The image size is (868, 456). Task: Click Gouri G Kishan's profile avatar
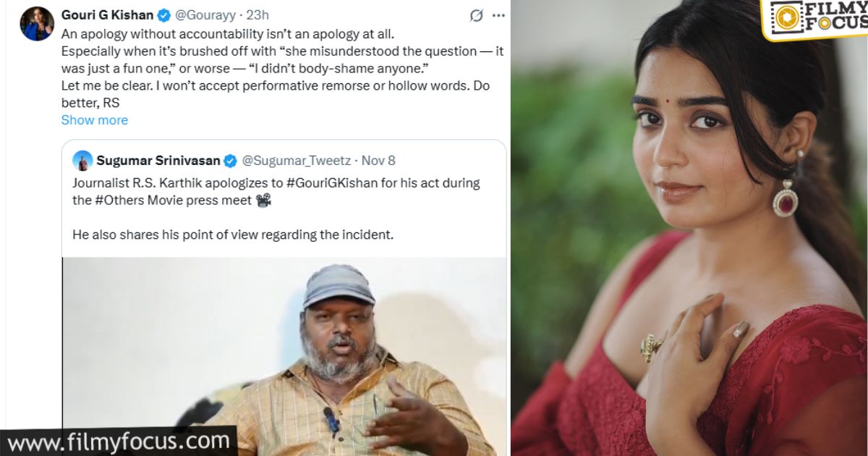37,24
